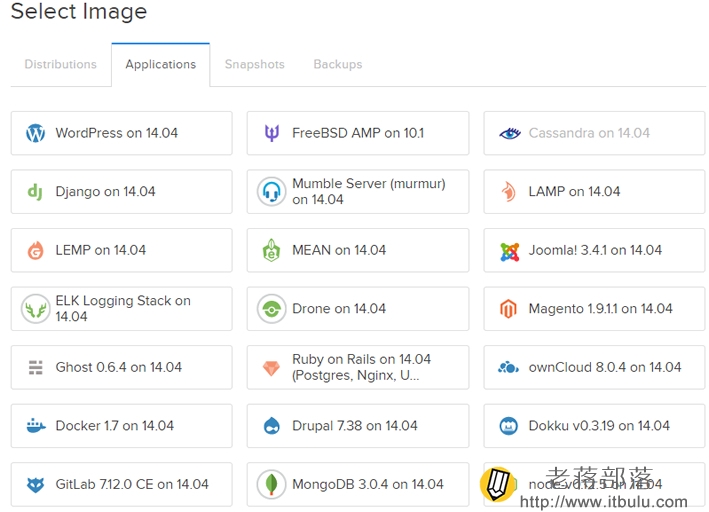709x512 pixels.
Task: Select Drupal 7.38 on 14.04 text
Action: coord(355,426)
